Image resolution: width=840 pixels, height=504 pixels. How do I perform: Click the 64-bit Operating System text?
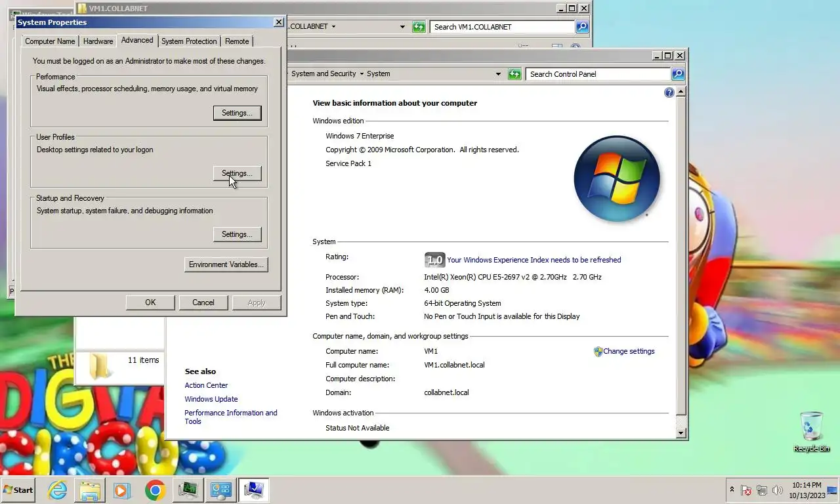point(462,303)
